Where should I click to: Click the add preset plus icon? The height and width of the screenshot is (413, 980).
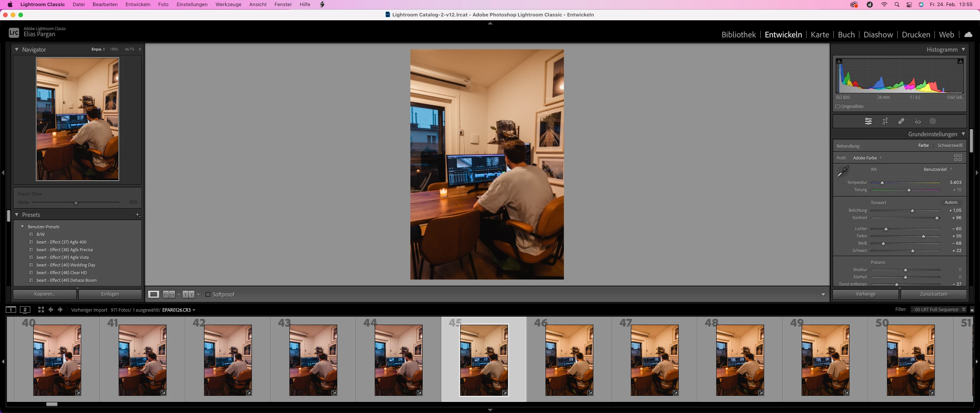tap(138, 215)
